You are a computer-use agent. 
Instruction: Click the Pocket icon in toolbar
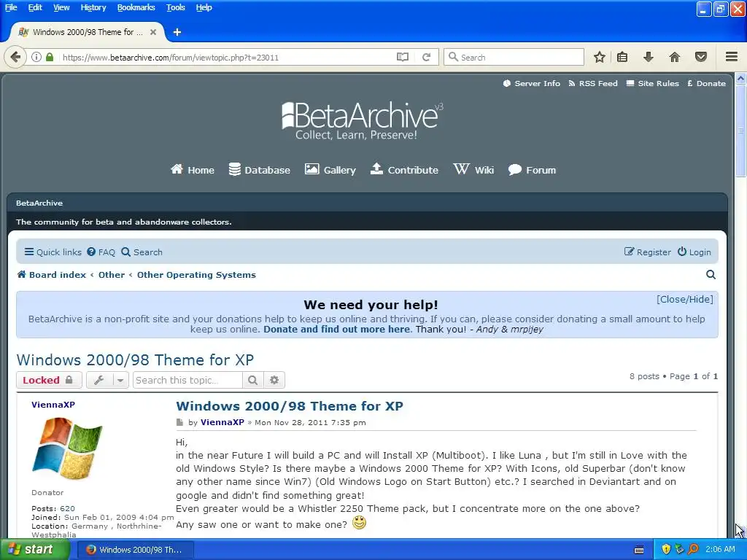(x=701, y=57)
